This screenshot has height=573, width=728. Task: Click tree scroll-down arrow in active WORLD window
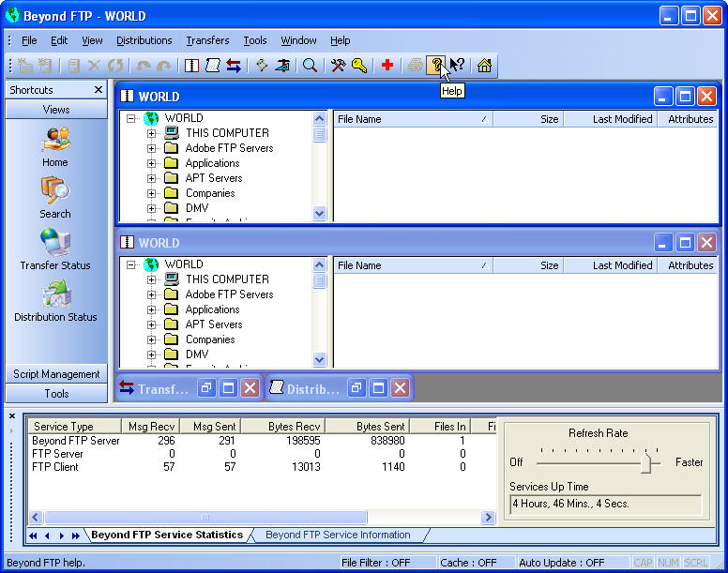[x=319, y=214]
